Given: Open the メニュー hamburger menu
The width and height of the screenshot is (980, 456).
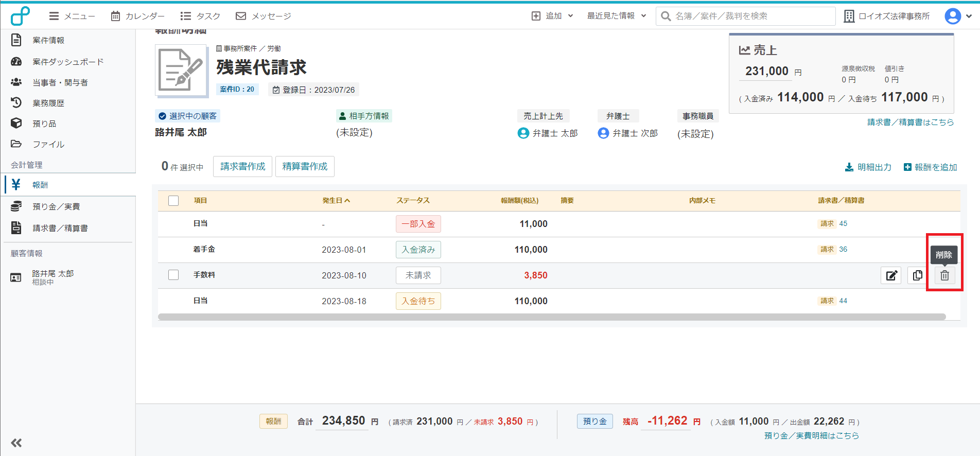Looking at the screenshot, I should point(72,16).
